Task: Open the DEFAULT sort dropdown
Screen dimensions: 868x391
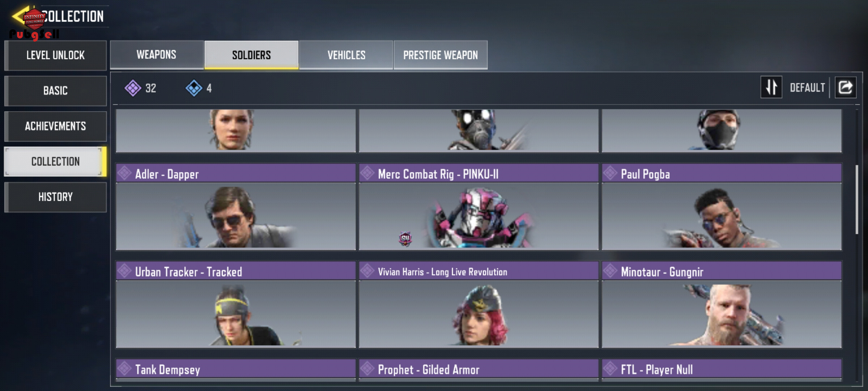Action: point(807,88)
